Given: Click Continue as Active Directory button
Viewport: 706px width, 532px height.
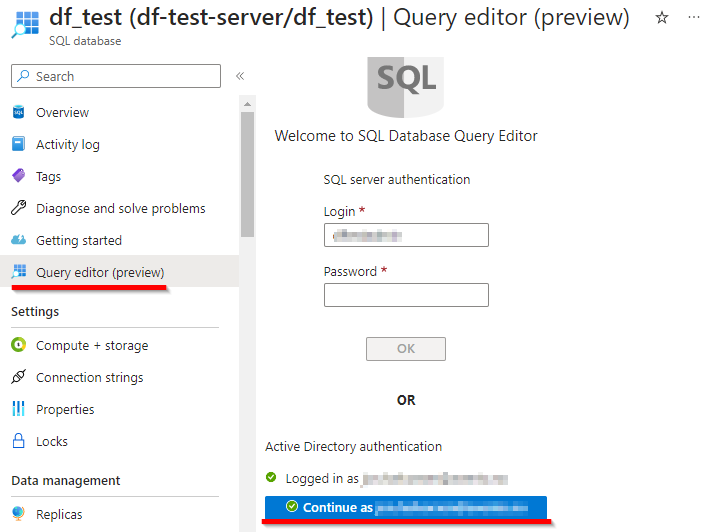Looking at the screenshot, I should [x=406, y=507].
